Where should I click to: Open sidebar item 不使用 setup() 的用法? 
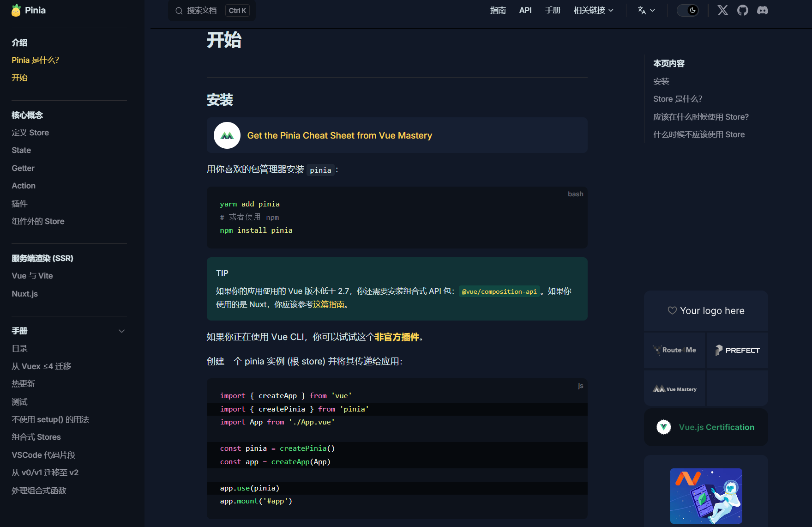click(50, 419)
